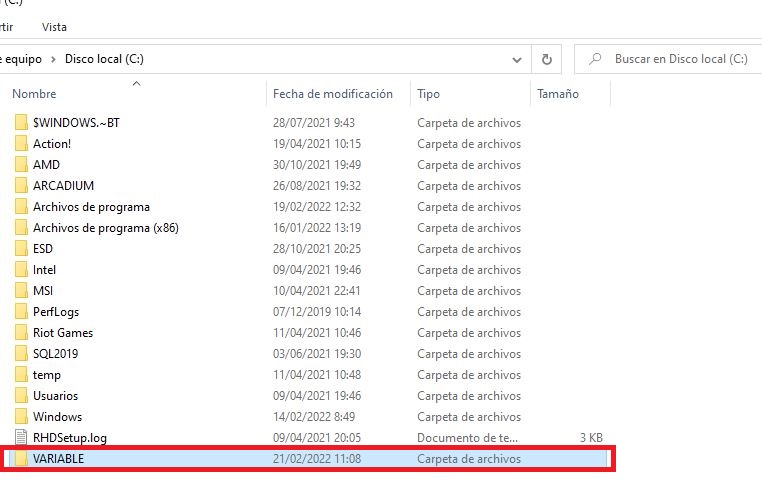Expand the breadcrumb chevron before Disco local
Image resolution: width=762 pixels, height=492 pixels.
pyautogui.click(x=53, y=59)
